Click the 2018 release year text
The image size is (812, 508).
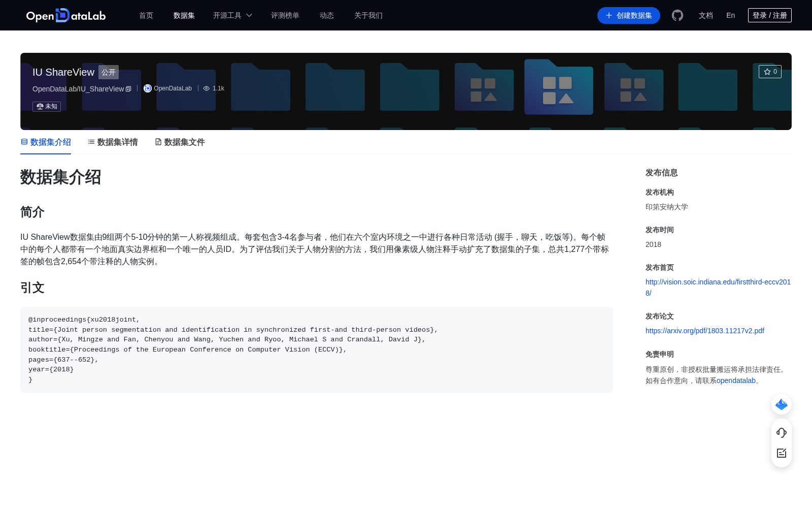[653, 244]
